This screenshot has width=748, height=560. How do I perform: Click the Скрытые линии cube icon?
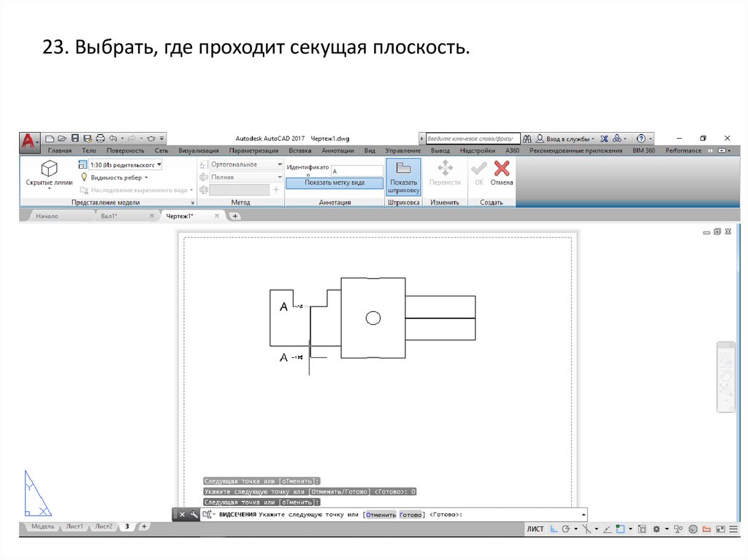[49, 169]
